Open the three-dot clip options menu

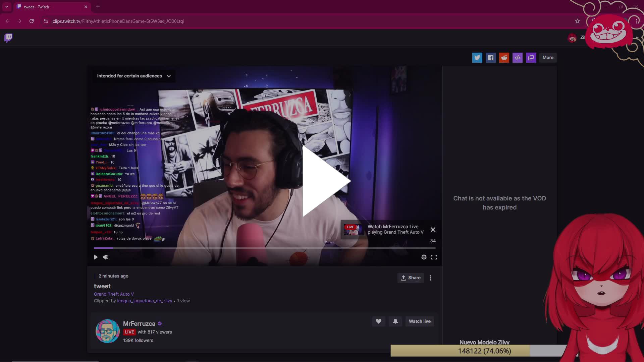pyautogui.click(x=431, y=278)
